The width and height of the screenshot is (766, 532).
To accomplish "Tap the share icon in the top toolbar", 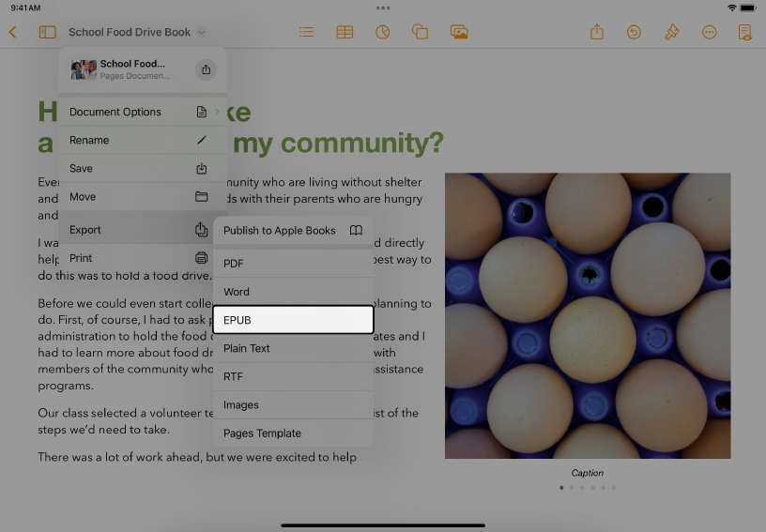I will pyautogui.click(x=597, y=32).
